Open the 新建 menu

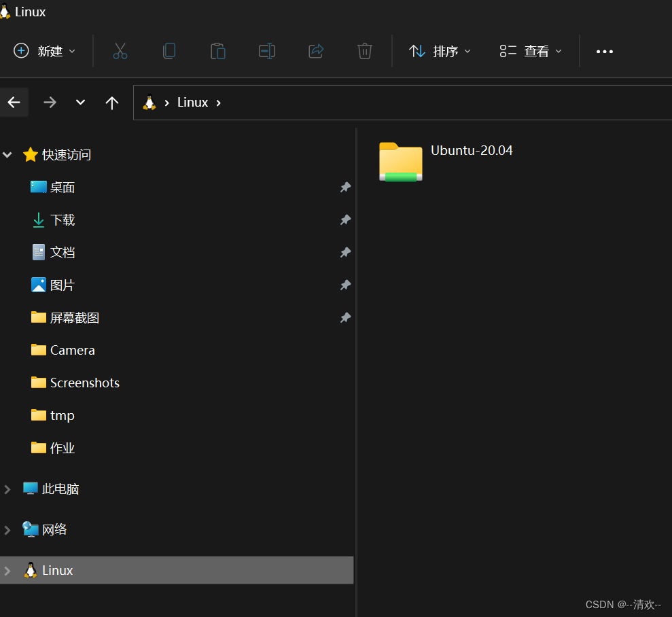point(45,50)
